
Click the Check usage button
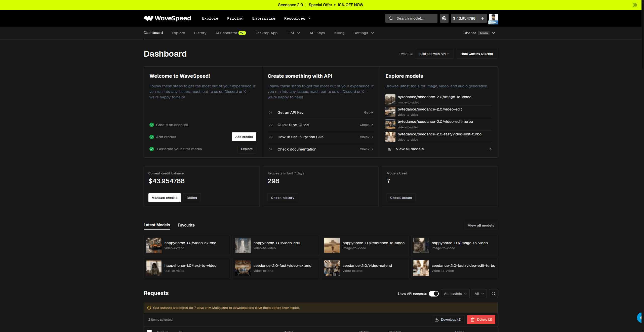[x=401, y=198]
